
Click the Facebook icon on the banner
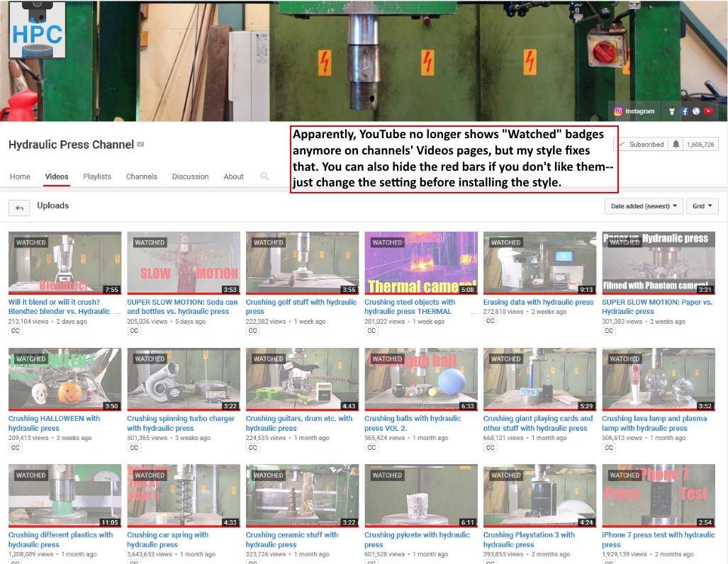click(685, 111)
